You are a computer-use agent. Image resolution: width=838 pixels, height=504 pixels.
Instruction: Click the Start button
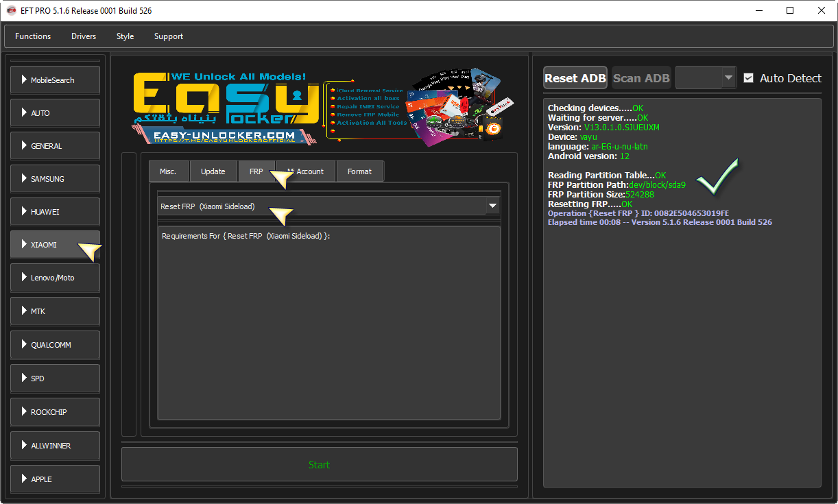(320, 465)
